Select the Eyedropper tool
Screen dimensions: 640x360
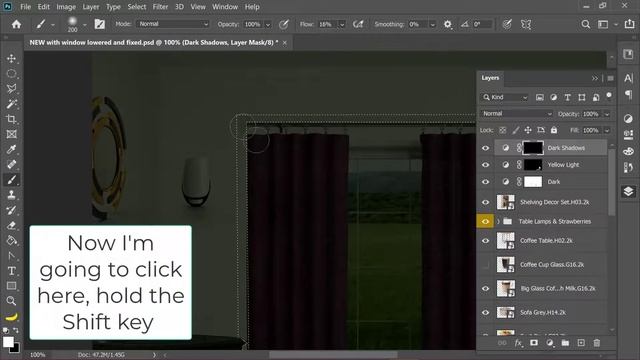(11, 149)
